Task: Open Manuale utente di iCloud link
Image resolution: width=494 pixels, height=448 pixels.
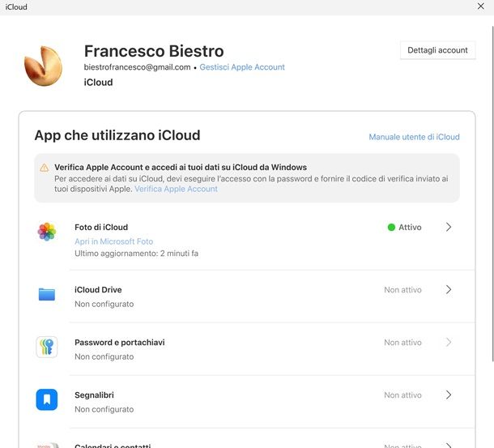Action: pyautogui.click(x=414, y=137)
